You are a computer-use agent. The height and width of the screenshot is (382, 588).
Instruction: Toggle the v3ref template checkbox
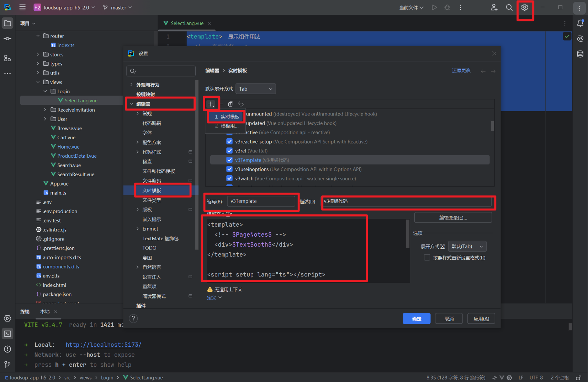229,151
